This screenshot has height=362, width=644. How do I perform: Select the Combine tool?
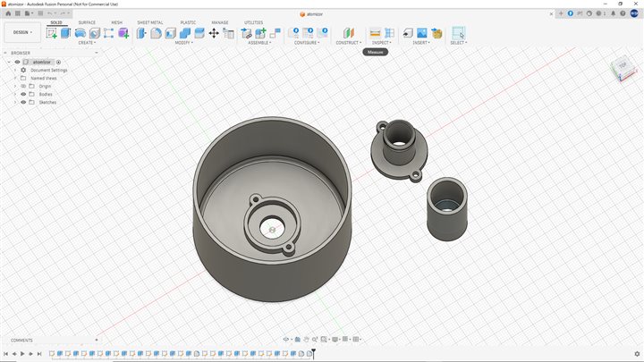[185, 33]
